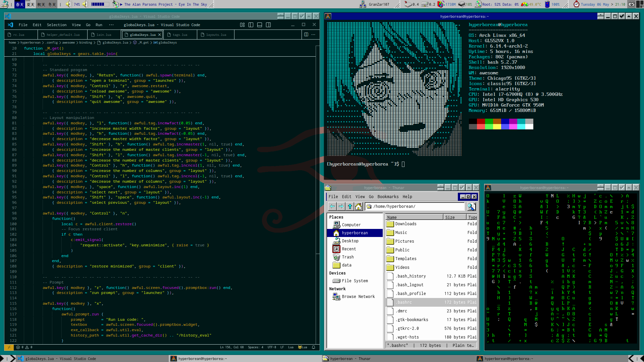This screenshot has width=644, height=362.
Task: Click the red color swatch in neofetch
Action: pyautogui.click(x=481, y=121)
